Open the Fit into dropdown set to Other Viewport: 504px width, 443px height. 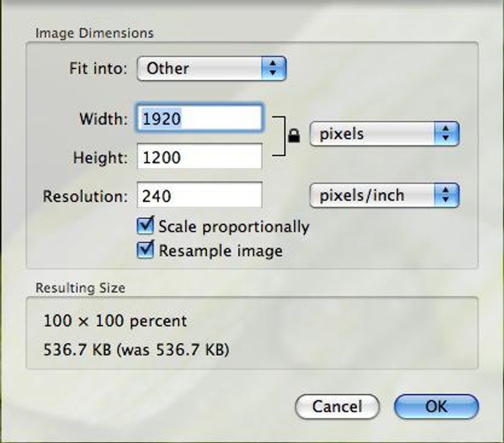click(211, 68)
